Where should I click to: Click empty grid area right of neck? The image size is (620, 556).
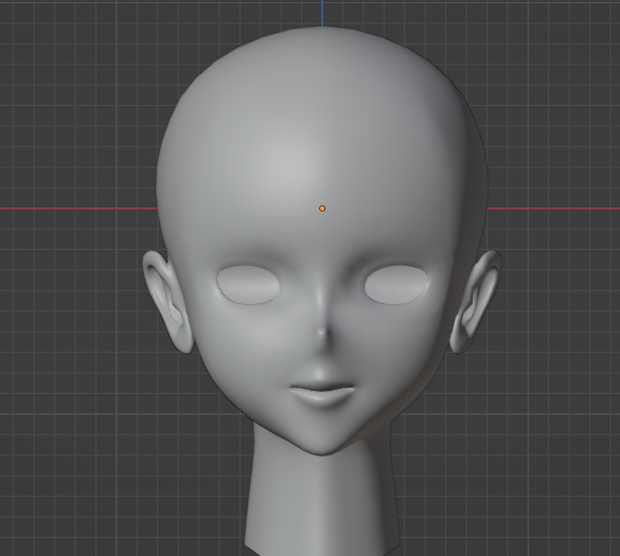pos(514,494)
